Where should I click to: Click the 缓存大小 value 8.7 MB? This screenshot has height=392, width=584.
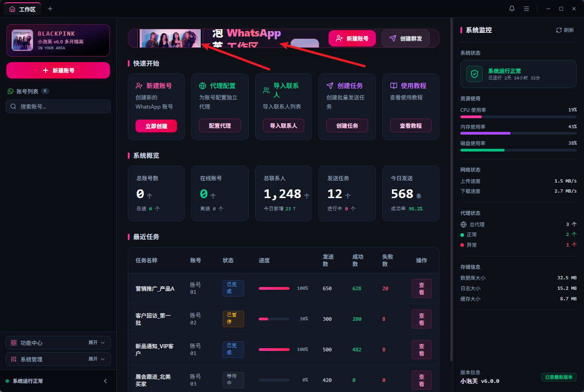click(x=568, y=299)
